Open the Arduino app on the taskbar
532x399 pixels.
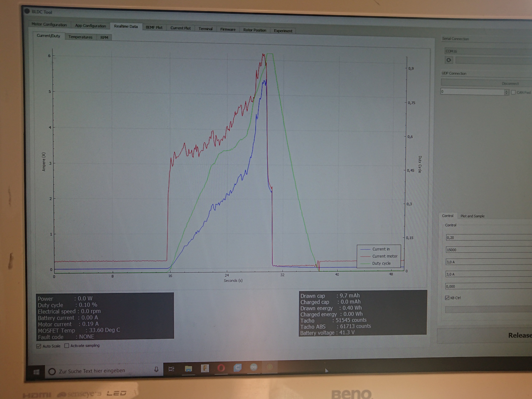pyautogui.click(x=253, y=367)
